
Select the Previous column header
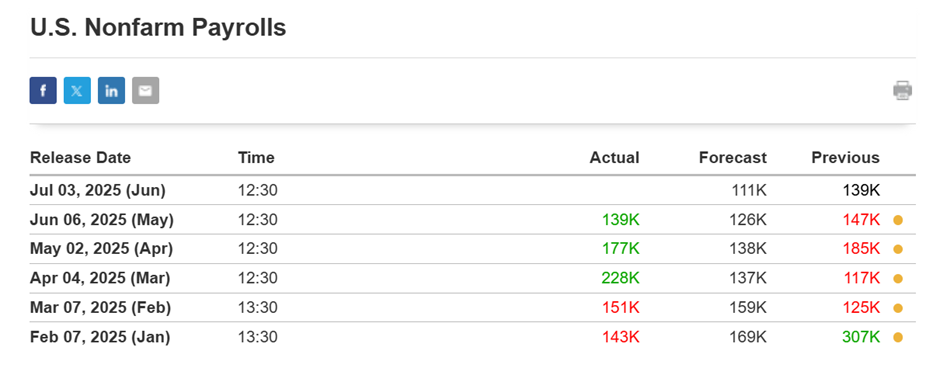pyautogui.click(x=845, y=158)
